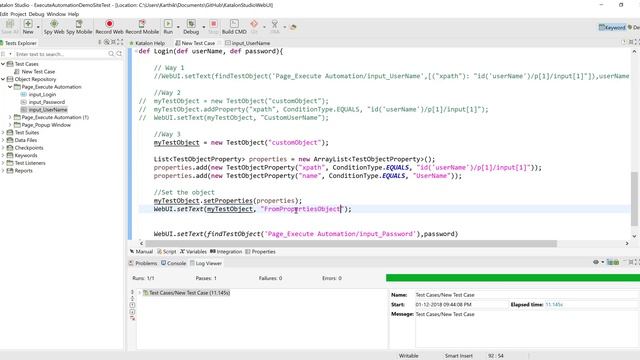Click the horizontal scrollbar of the editor
Screen dimensions: 640x360
[x=351, y=243]
